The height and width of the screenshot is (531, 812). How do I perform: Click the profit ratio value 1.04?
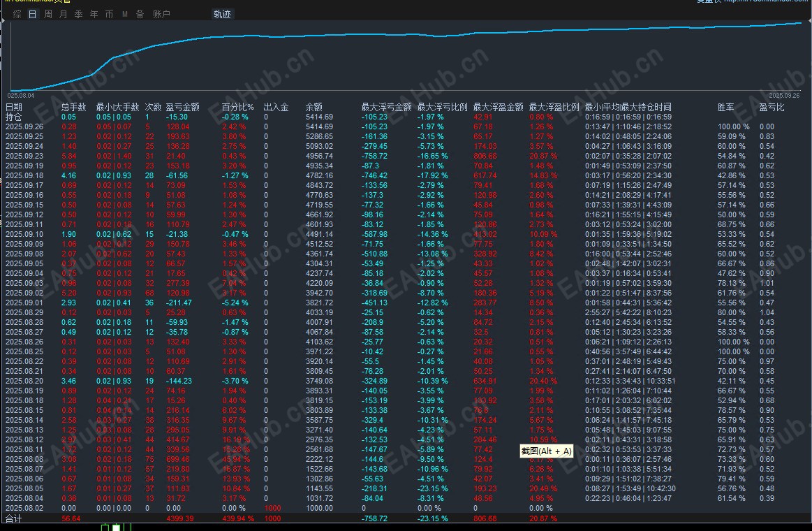767,312
